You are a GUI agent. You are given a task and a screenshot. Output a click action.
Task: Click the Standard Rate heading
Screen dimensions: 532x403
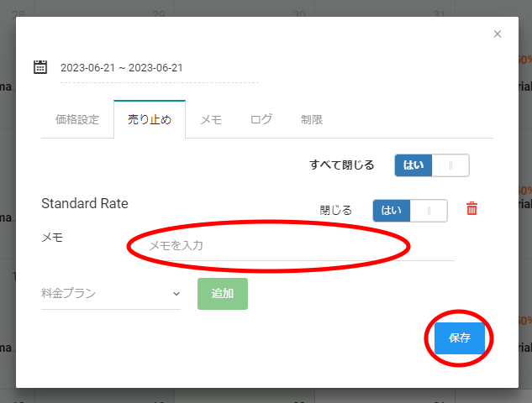(x=85, y=203)
